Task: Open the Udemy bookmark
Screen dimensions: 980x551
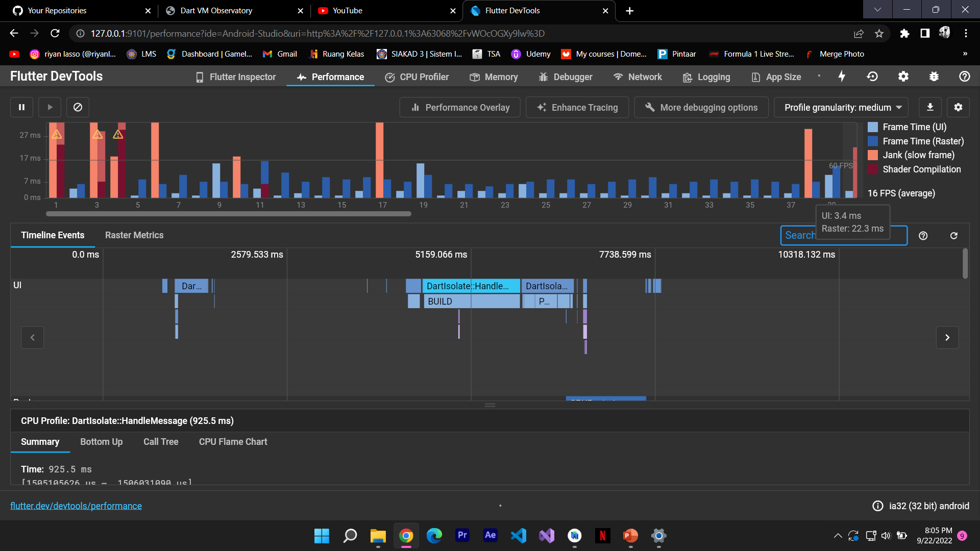Action: pyautogui.click(x=531, y=54)
